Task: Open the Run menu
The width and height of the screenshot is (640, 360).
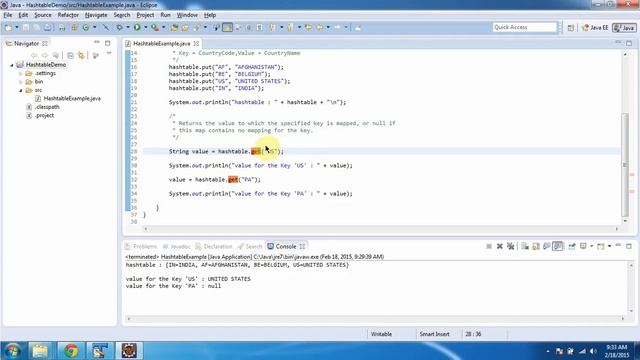Action: pos(165,15)
